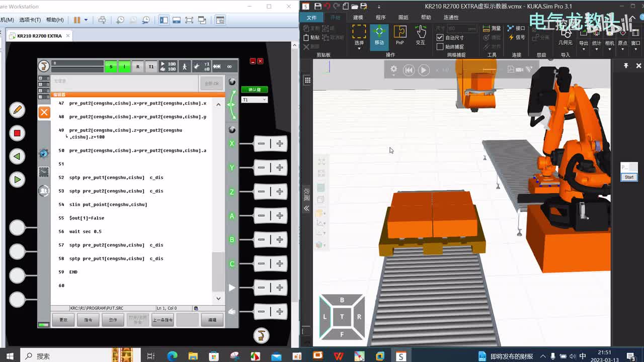
Task: Toggle the green S submit interpreter indicator
Action: click(111, 66)
